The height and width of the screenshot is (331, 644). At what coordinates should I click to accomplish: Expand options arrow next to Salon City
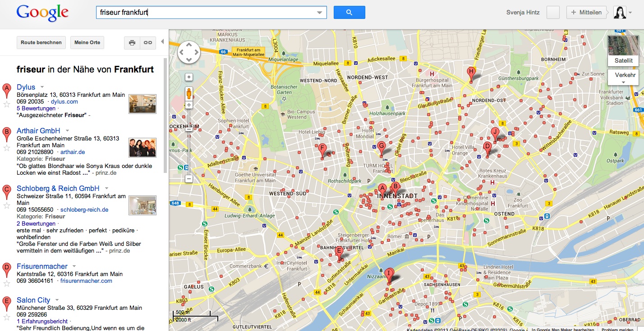coord(57,300)
